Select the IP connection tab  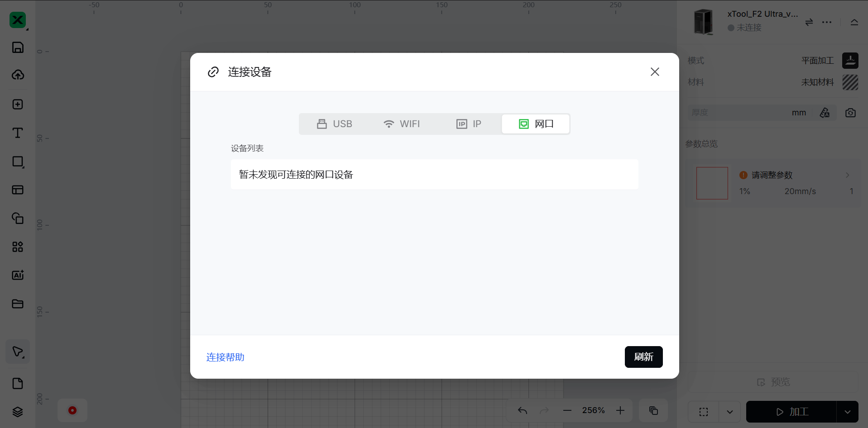click(x=468, y=124)
